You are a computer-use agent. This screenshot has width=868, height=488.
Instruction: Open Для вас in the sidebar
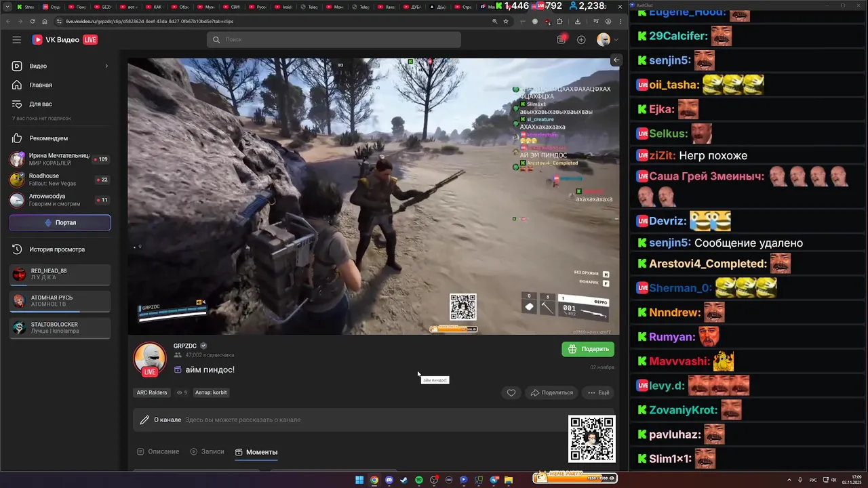pos(60,104)
